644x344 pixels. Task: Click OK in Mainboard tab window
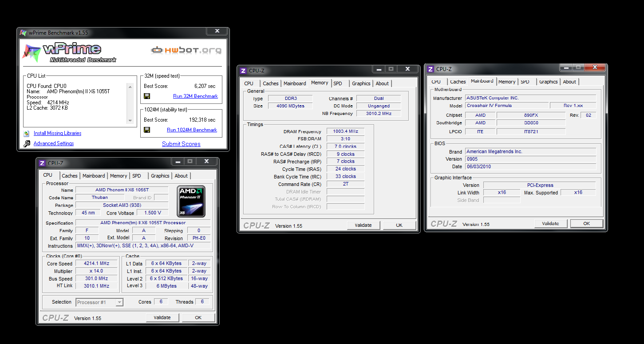(586, 223)
